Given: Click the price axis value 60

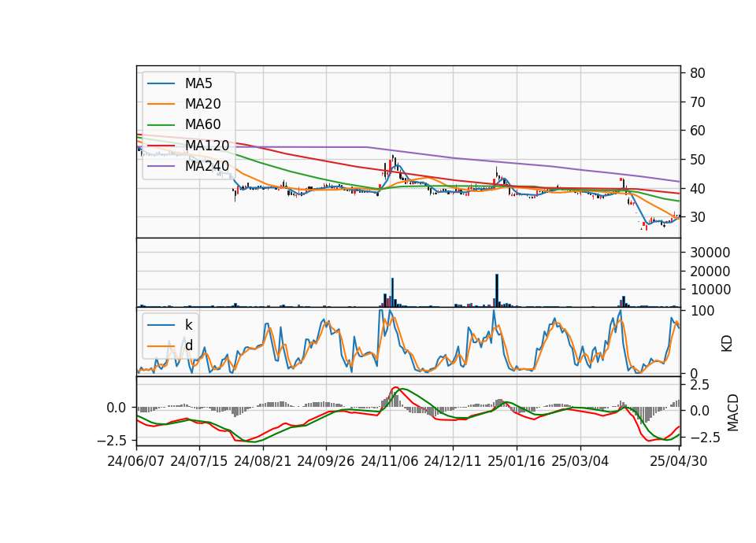Looking at the screenshot, I should (698, 131).
